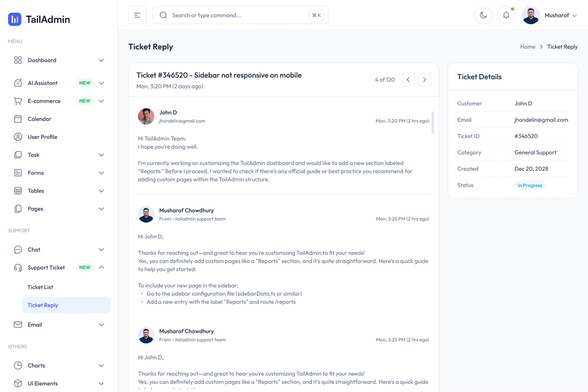The height and width of the screenshot is (392, 588).
Task: Click the conversation scrollbar thumb
Action: point(432,122)
